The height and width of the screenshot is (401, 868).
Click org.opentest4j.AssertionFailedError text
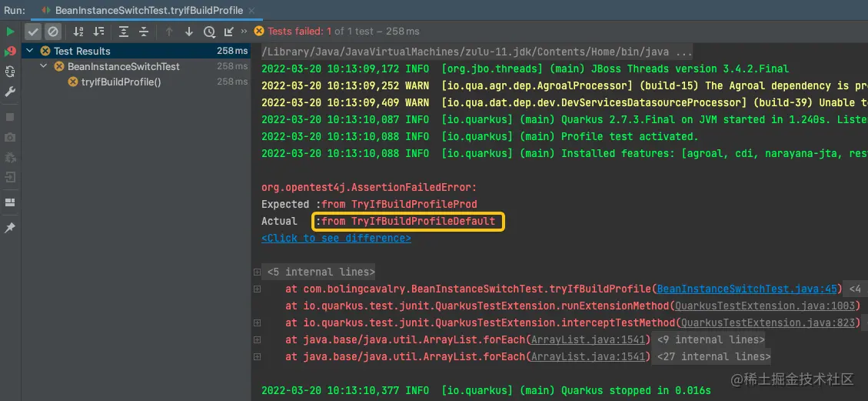tap(369, 187)
